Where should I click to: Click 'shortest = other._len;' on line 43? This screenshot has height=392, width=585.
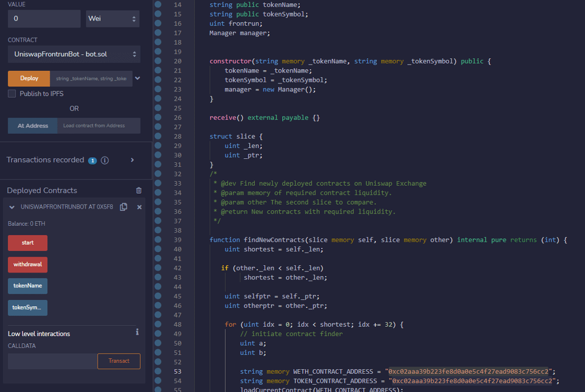(x=286, y=278)
